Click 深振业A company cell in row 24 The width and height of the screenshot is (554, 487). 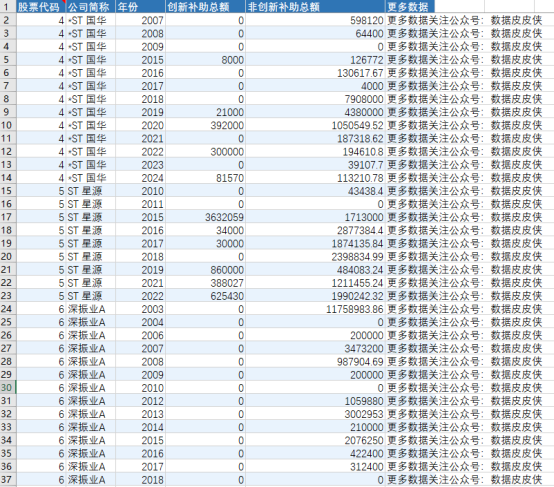(90, 309)
